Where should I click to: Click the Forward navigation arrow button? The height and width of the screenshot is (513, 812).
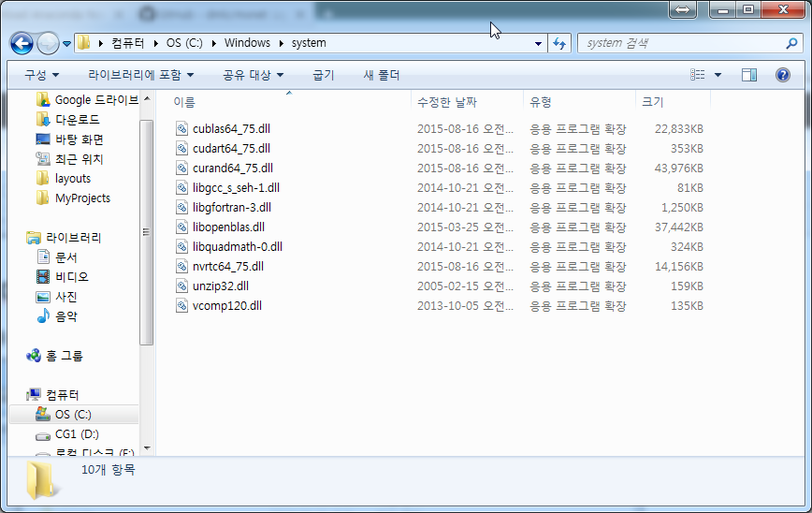(x=48, y=43)
